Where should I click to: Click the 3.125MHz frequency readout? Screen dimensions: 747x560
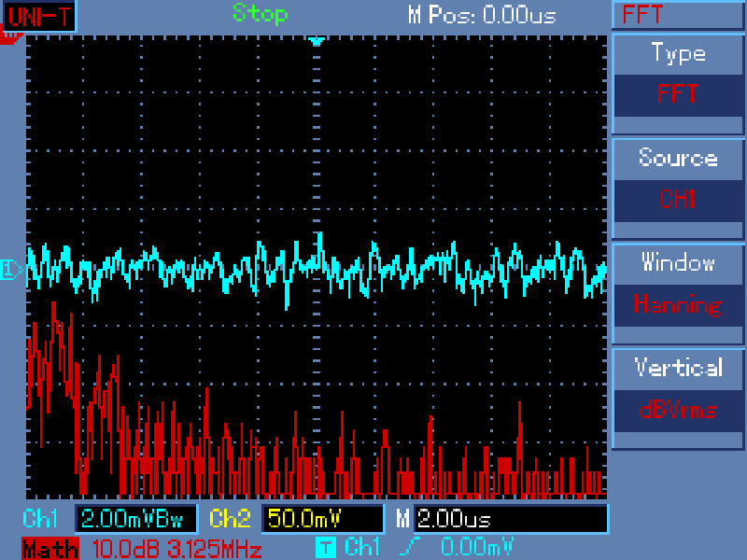[216, 549]
